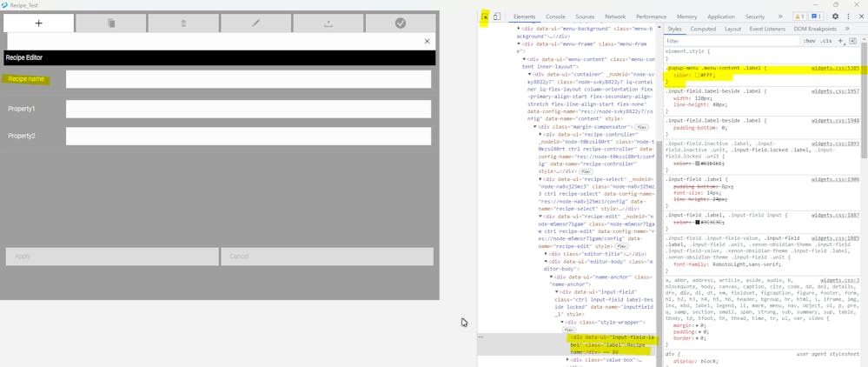Show more DevTools tabs chevron

(x=780, y=17)
